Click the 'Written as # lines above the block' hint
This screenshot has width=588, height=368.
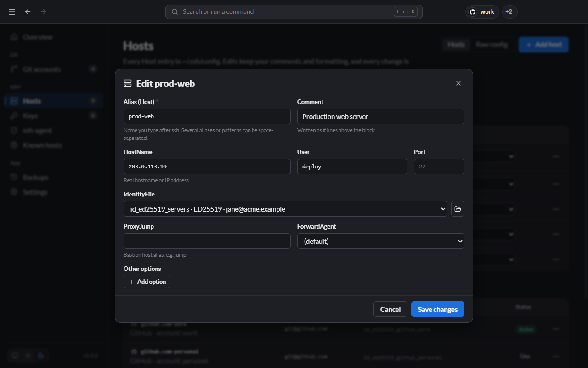tap(336, 130)
